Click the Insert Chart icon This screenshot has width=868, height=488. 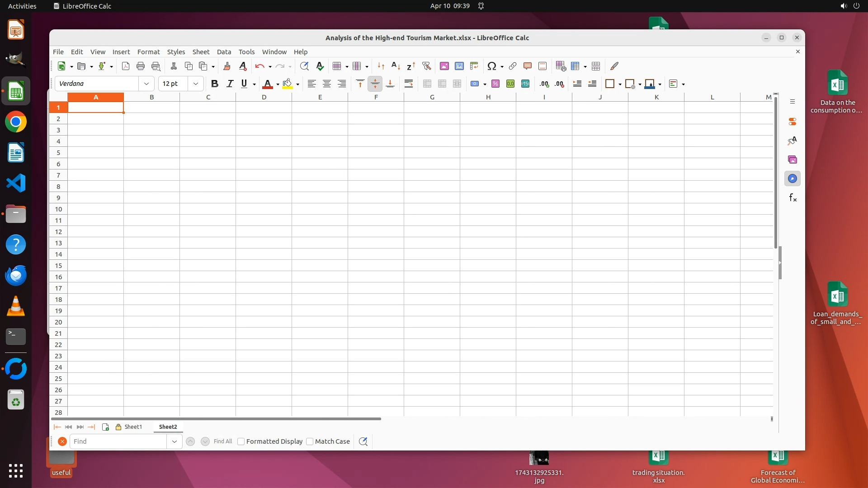pyautogui.click(x=459, y=66)
